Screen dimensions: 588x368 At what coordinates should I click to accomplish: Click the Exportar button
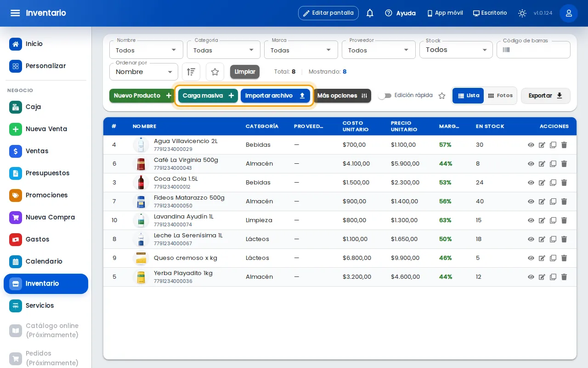[546, 96]
